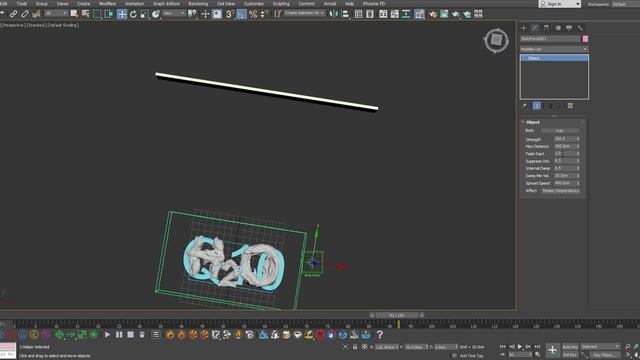Viewport: 640px width, 360px height.
Task: Open the Phoenix FD menu
Action: coord(374,4)
